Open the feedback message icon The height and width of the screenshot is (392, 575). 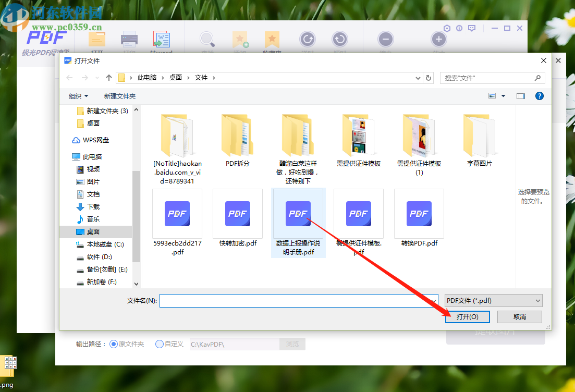point(472,28)
